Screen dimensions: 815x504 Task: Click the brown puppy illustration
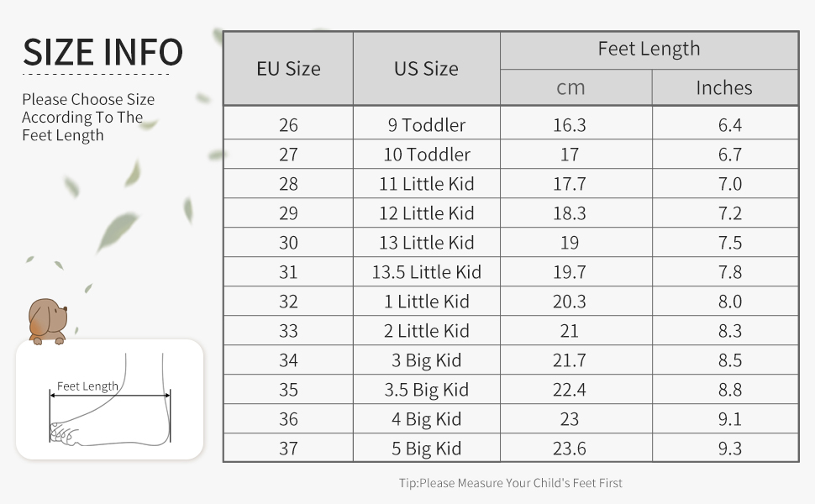click(47, 321)
